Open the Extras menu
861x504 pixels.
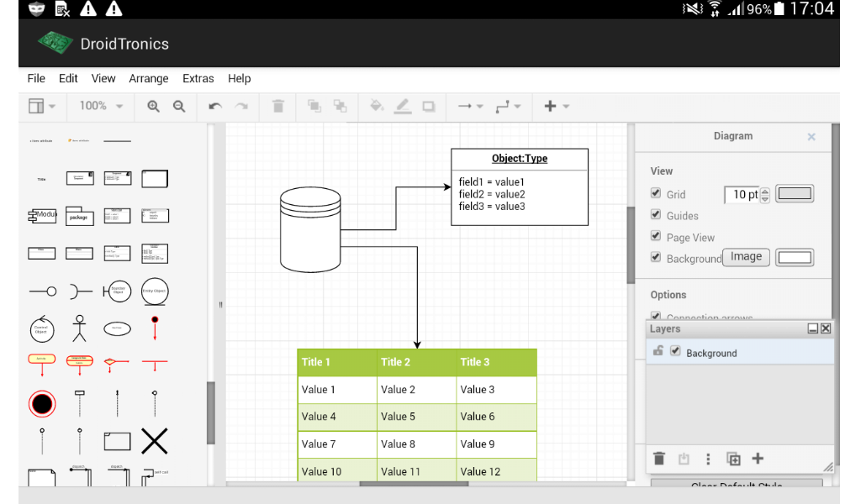[198, 78]
